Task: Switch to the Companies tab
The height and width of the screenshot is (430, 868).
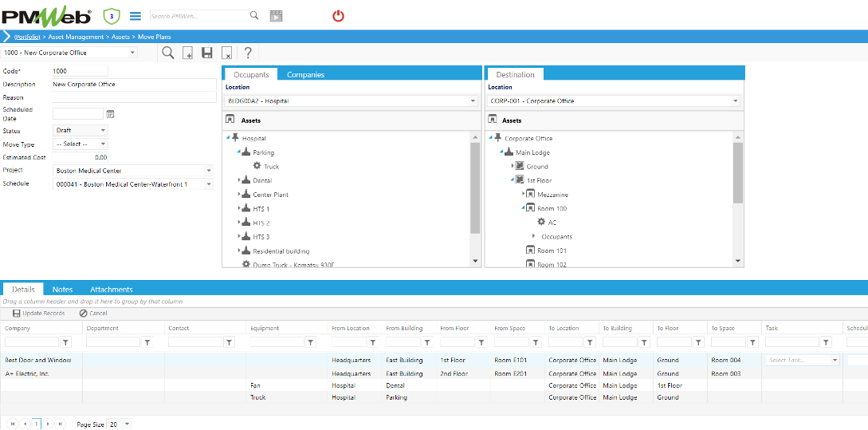Action: click(305, 74)
